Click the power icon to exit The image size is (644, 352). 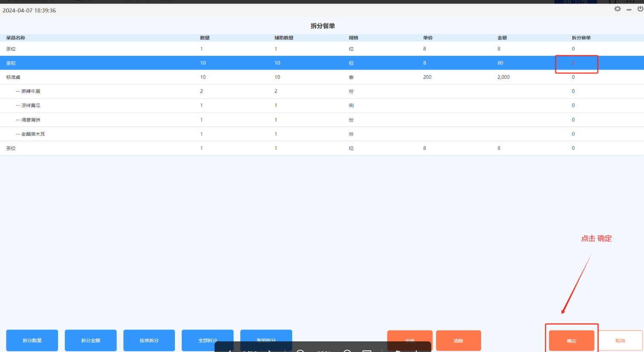pyautogui.click(x=640, y=9)
